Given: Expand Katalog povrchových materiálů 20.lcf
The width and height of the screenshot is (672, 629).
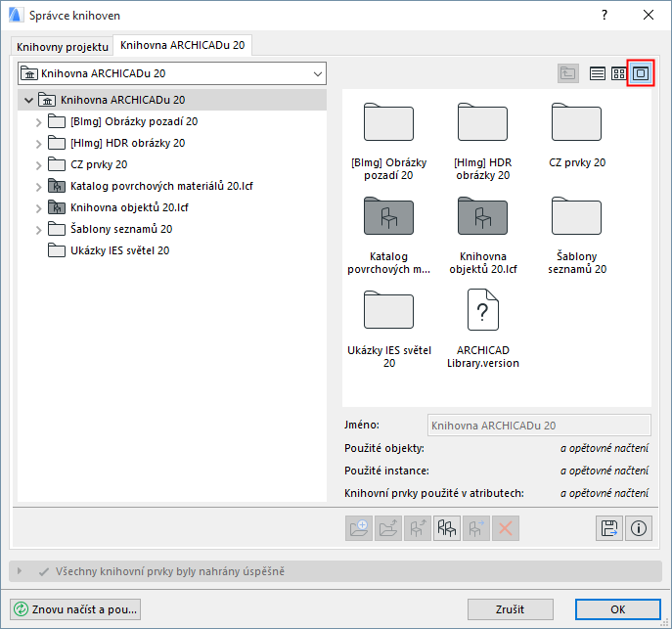Looking at the screenshot, I should coord(38,187).
